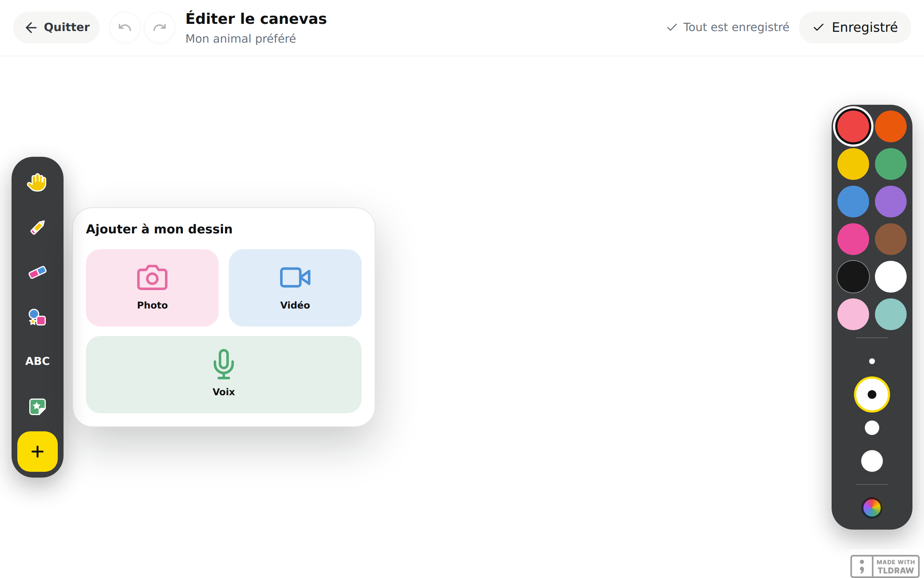Pick the hot pink color swatch
Viewport: 924px width, 578px height.
[853, 239]
